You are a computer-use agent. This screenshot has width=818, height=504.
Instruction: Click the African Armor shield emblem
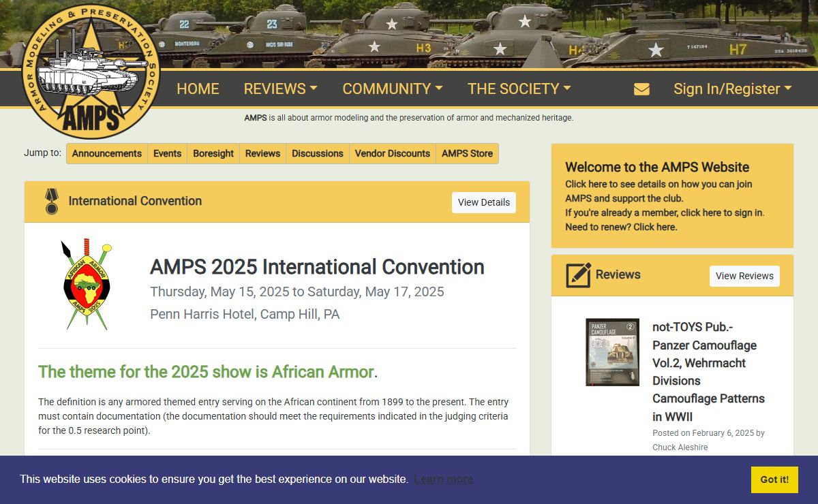(x=87, y=284)
